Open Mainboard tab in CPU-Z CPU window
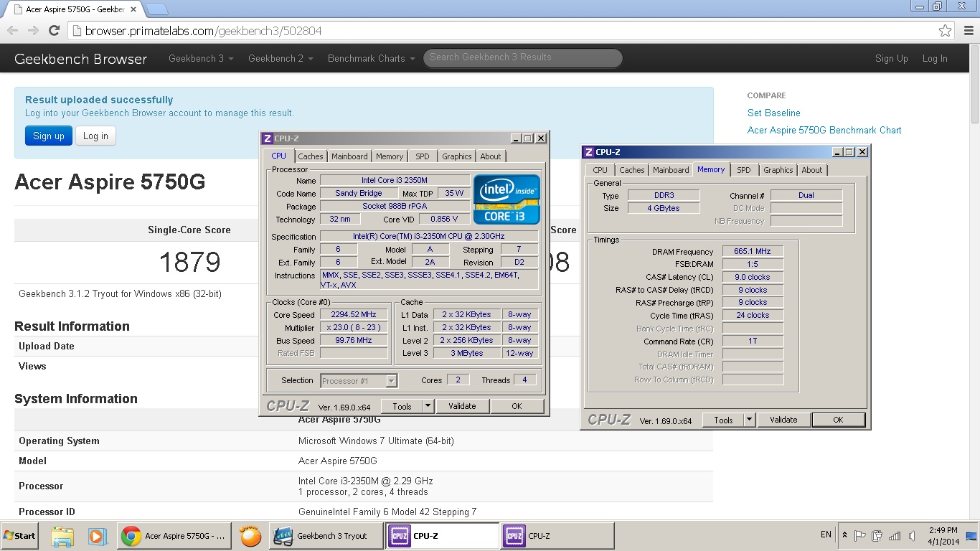 (349, 156)
